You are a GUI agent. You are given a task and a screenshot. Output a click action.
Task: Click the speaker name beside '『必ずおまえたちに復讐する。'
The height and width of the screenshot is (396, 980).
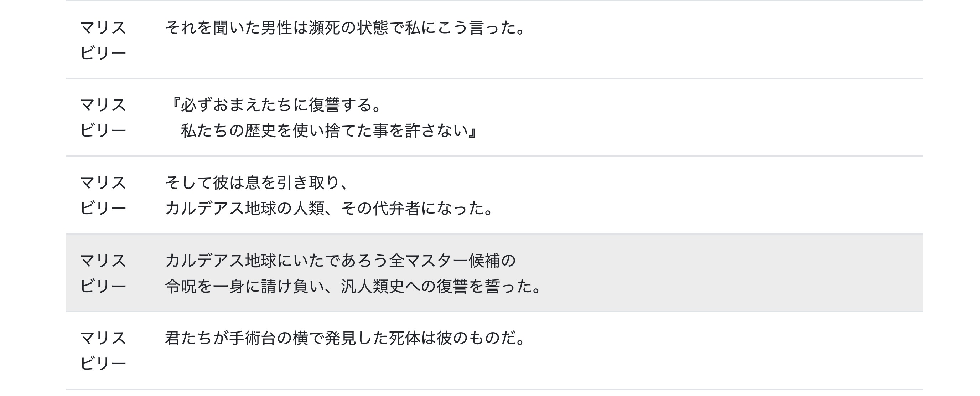point(103,118)
